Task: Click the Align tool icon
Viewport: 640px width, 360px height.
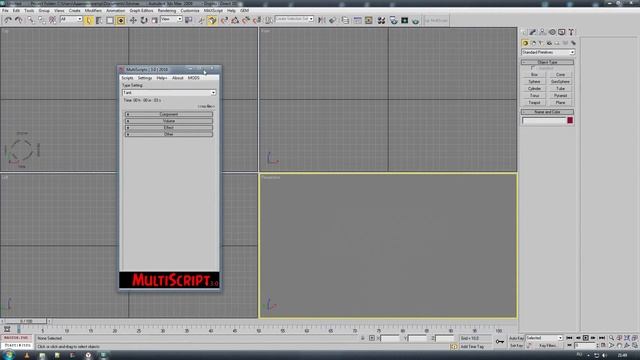Action: pyautogui.click(x=333, y=20)
